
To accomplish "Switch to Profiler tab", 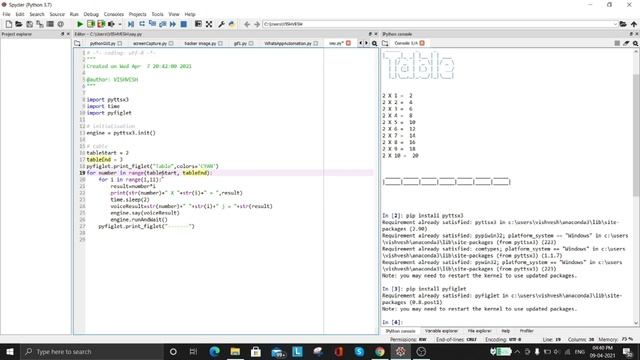I will (x=527, y=331).
